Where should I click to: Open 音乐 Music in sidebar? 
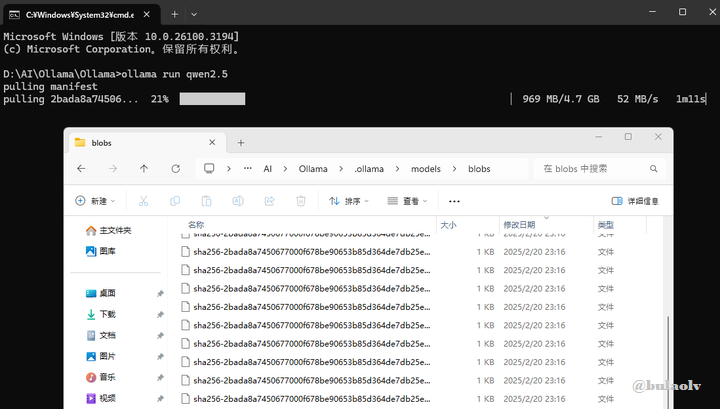point(101,377)
